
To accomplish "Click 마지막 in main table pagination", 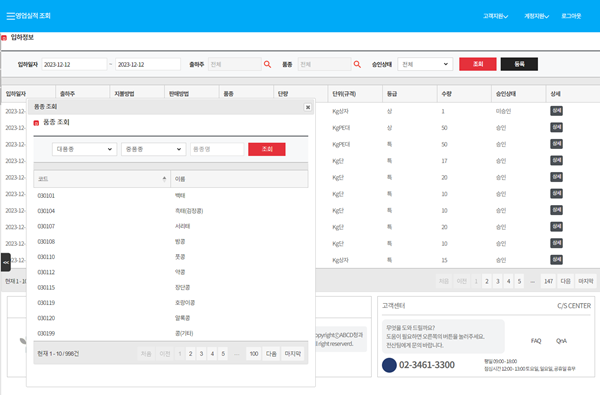I will [585, 281].
